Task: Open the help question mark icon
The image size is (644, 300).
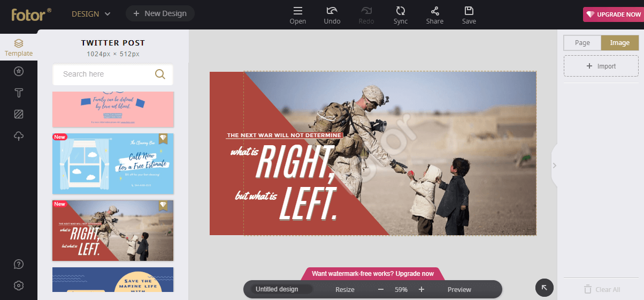Action: [19, 264]
